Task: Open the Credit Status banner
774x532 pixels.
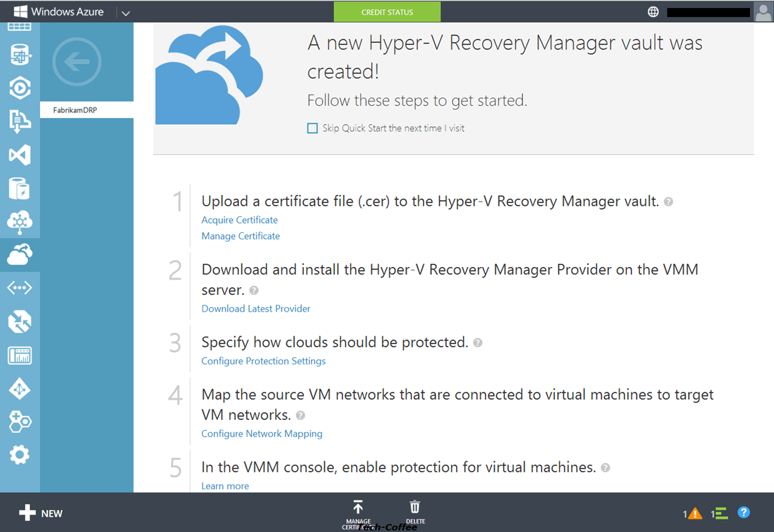Action: pyautogui.click(x=387, y=12)
